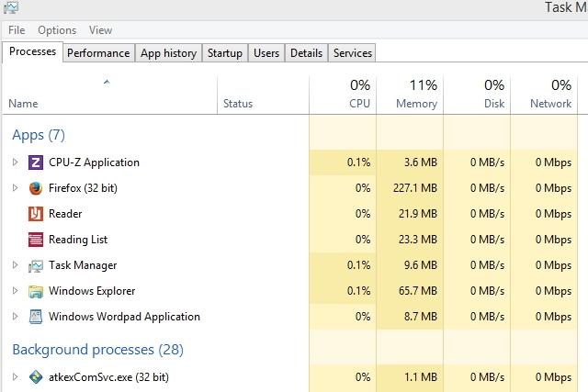Select the Background processes (28) group heading
The height and width of the screenshot is (392, 588).
point(98,350)
